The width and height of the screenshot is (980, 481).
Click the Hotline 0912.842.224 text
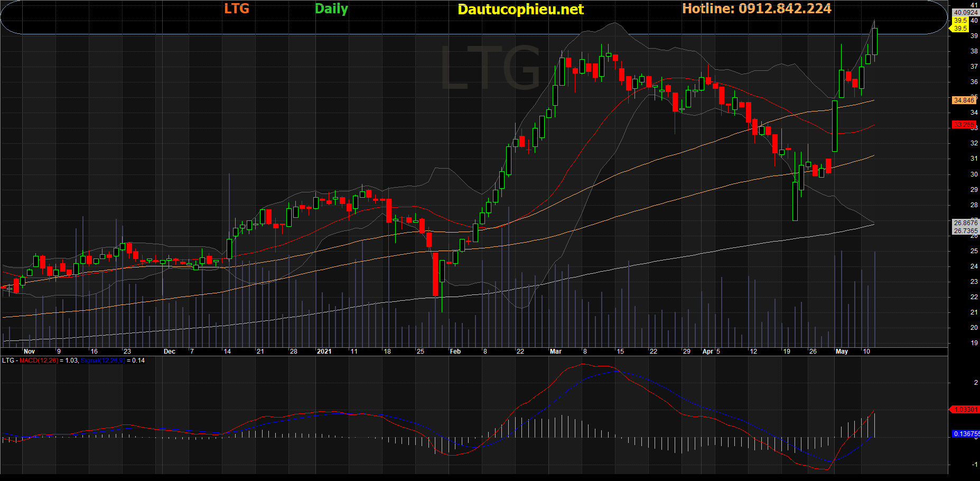[x=757, y=8]
